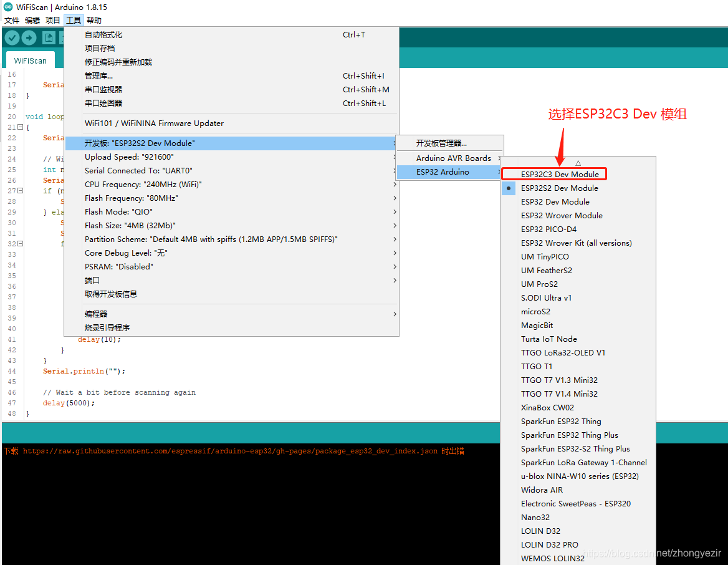Viewport: 728px width, 565px height.
Task: Open the 串口监视器 serial monitor
Action: (232, 90)
